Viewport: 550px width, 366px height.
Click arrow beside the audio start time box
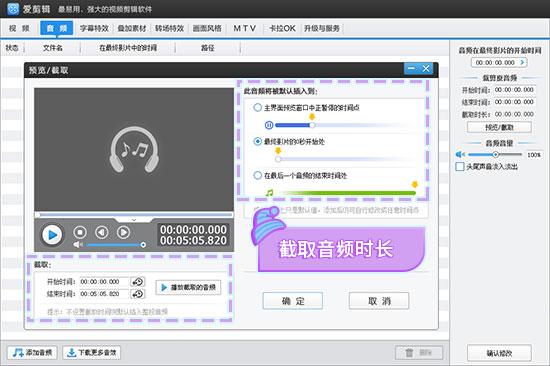point(522,62)
